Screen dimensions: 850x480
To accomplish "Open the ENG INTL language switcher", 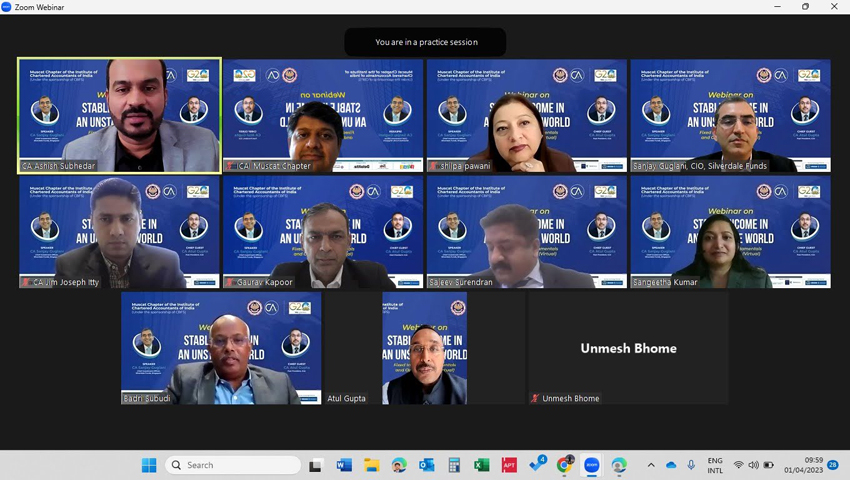I will [x=715, y=465].
